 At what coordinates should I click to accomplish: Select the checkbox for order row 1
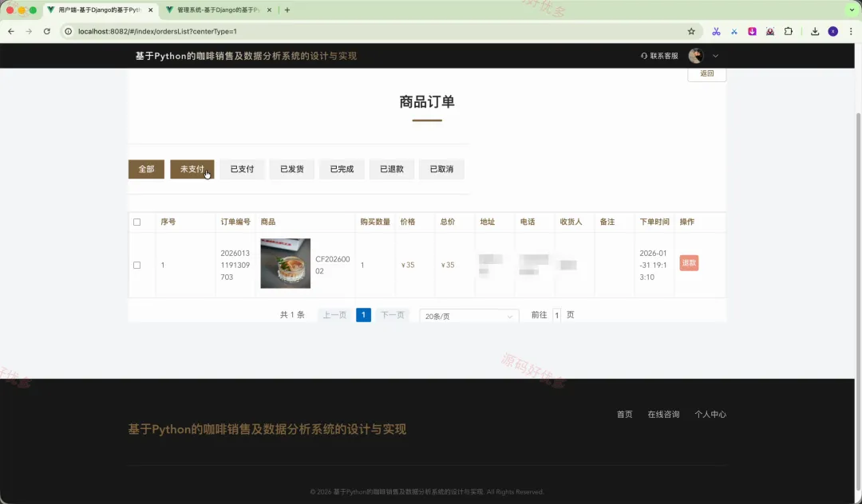137,265
